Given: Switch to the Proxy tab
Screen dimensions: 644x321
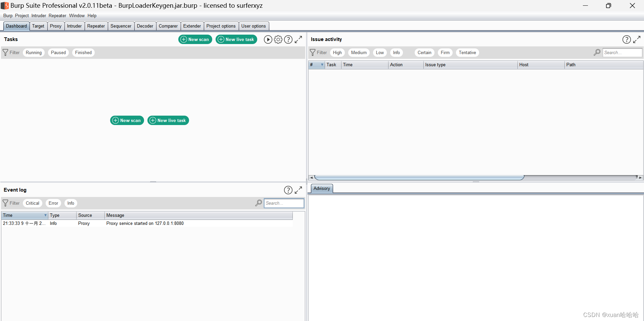Looking at the screenshot, I should point(56,26).
